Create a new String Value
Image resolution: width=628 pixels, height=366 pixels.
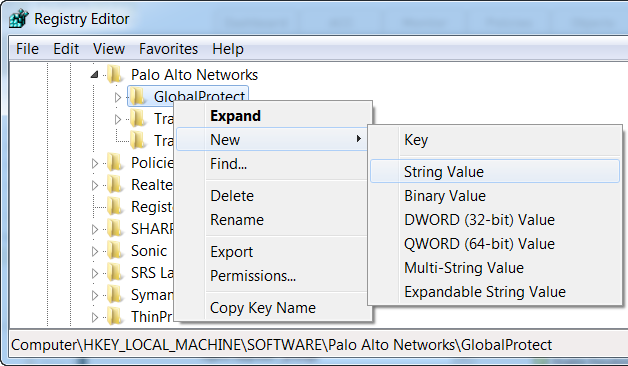(495, 172)
